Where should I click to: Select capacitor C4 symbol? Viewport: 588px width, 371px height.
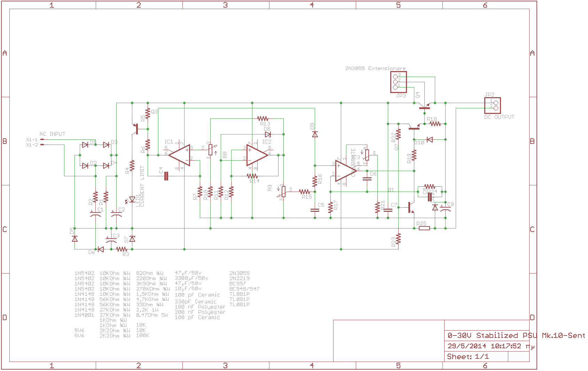(166, 176)
